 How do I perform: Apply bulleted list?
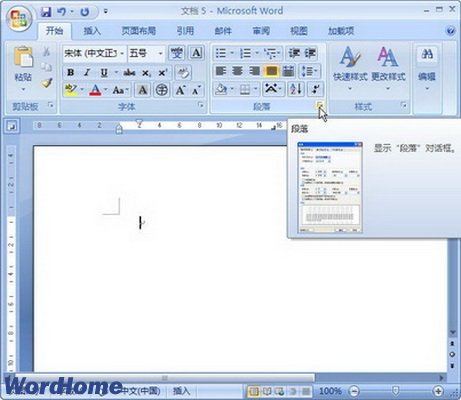(221, 53)
